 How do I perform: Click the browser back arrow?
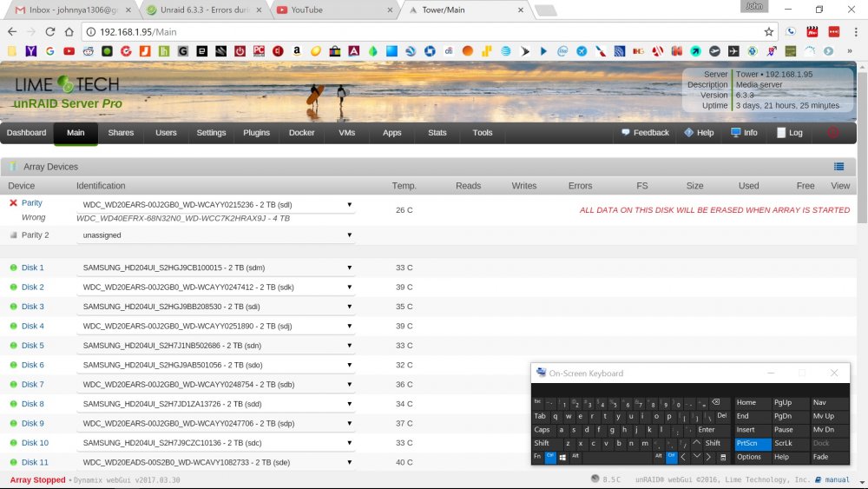(x=12, y=32)
